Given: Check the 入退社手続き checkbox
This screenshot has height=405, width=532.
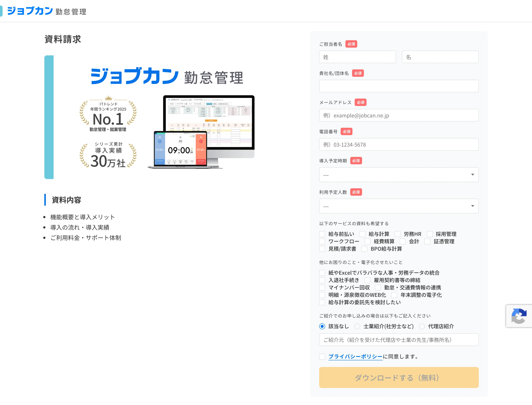Looking at the screenshot, I should click(322, 280).
